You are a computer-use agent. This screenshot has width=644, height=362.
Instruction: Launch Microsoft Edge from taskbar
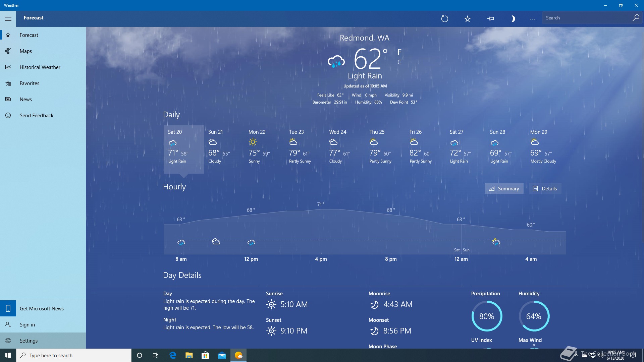[x=173, y=355]
